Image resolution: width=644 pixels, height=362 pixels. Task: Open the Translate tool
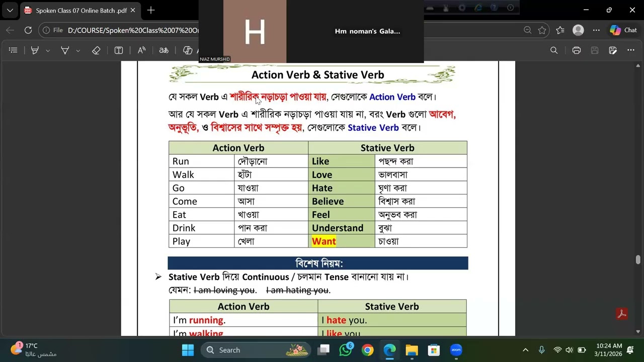tap(164, 50)
